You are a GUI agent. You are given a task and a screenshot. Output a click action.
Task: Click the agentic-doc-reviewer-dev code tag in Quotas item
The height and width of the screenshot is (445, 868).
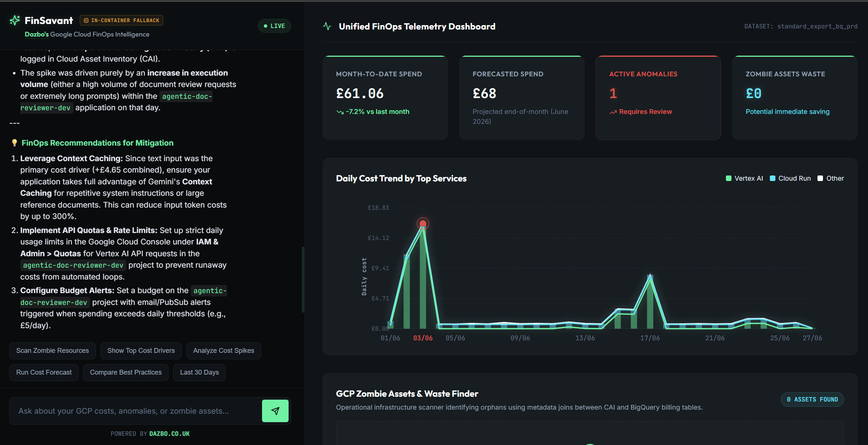(73, 265)
